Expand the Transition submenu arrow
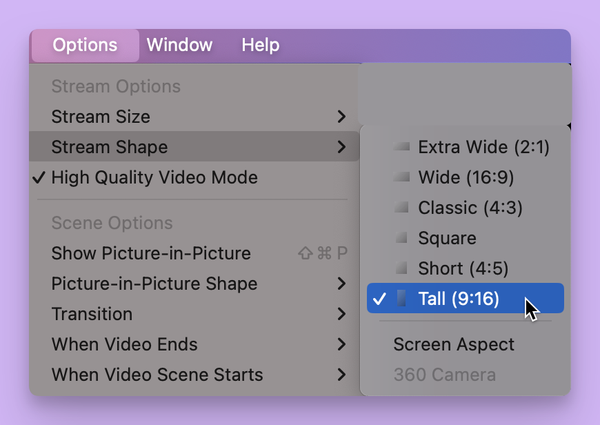The height and width of the screenshot is (425, 600). [342, 314]
